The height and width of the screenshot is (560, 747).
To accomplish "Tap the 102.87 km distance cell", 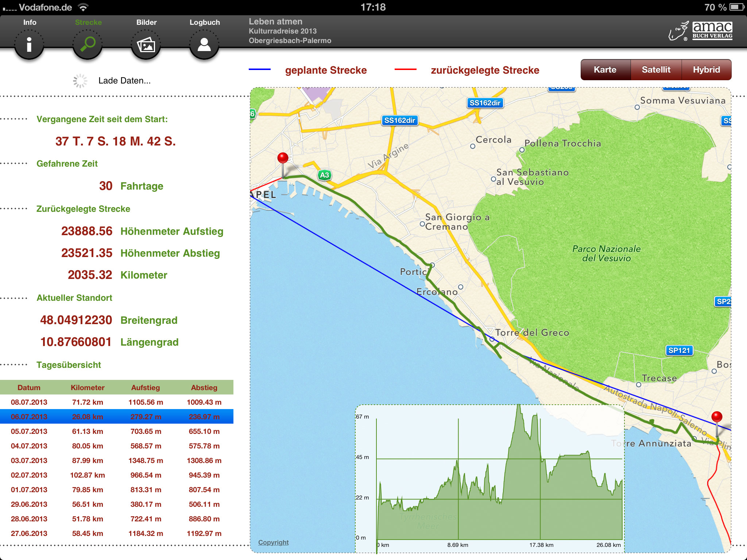I will [x=88, y=475].
